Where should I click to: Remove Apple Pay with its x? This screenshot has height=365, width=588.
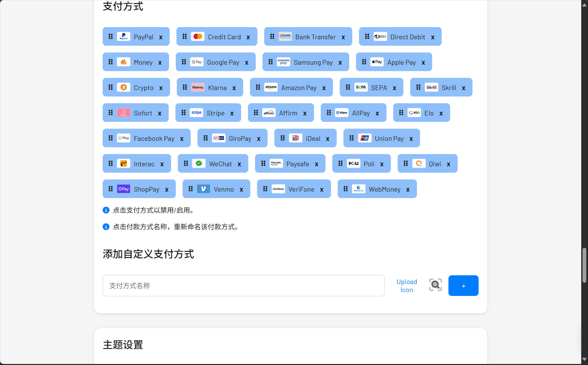[x=423, y=63]
